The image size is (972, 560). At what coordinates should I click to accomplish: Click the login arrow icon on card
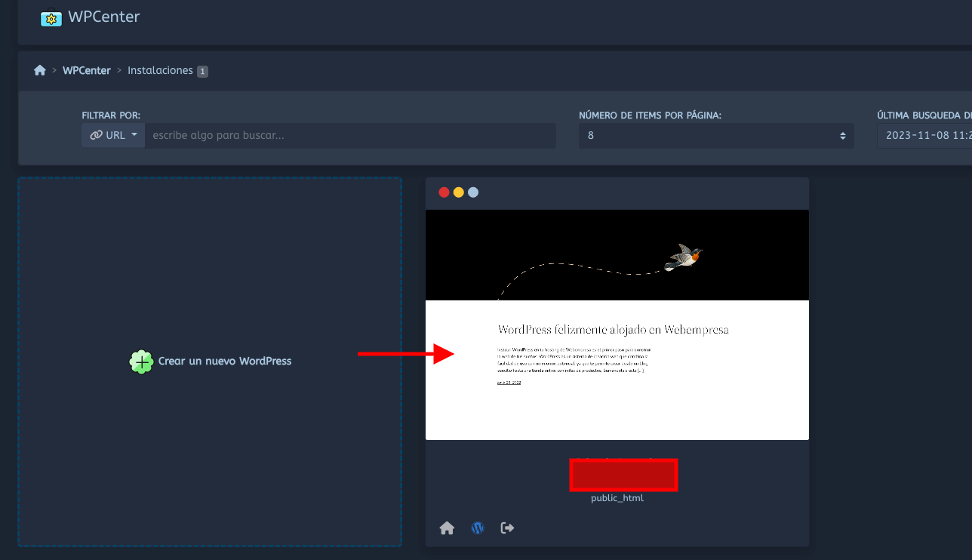507,528
